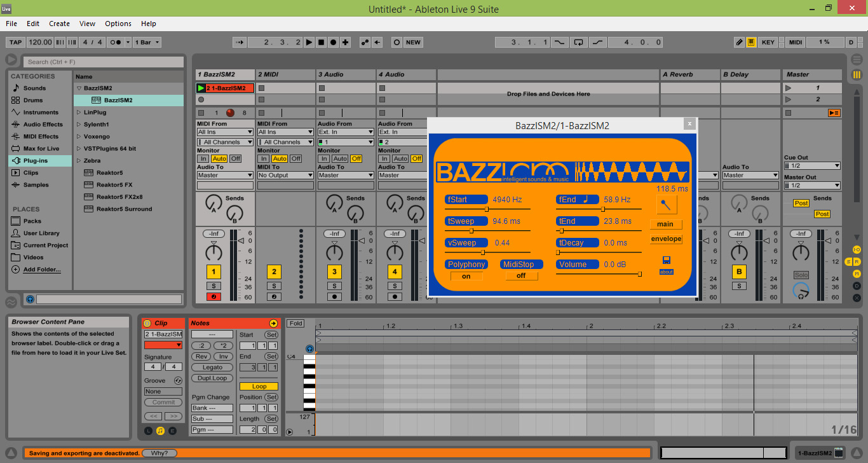This screenshot has width=868, height=463.
Task: Switch BazzISM2 to envelope page
Action: click(666, 238)
